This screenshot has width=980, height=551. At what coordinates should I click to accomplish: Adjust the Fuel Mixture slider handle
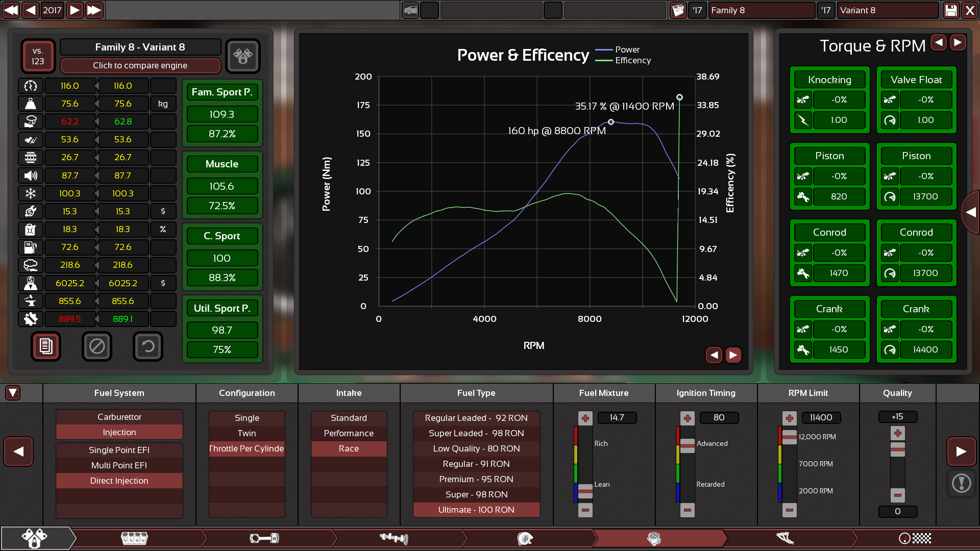pyautogui.click(x=585, y=491)
